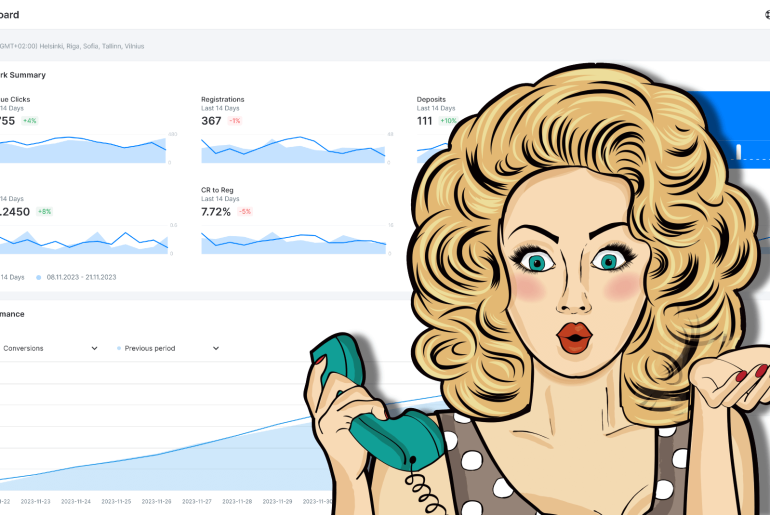Screen dimensions: 770x515
Task: Click the Registrations card title
Action: click(x=222, y=99)
